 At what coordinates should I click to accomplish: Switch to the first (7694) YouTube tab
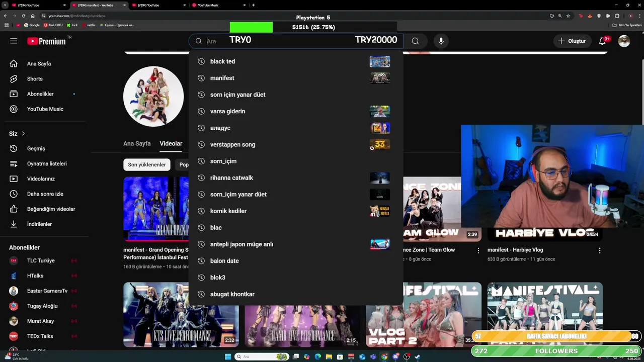tap(38, 5)
